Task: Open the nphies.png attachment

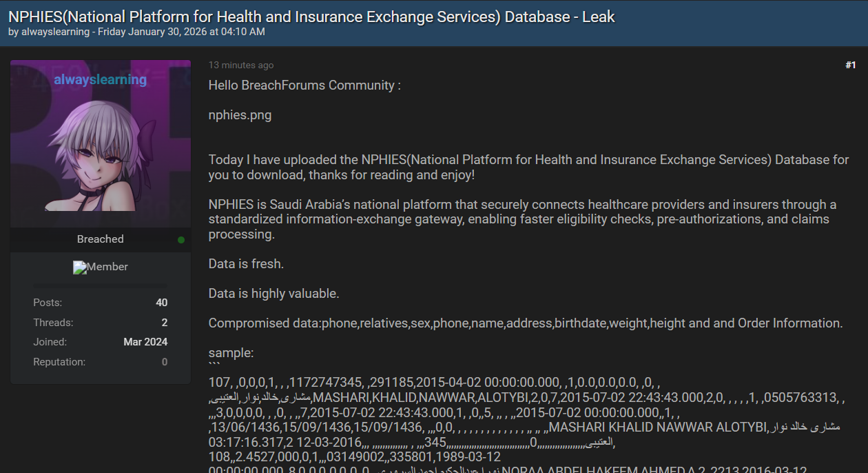Action: 240,115
